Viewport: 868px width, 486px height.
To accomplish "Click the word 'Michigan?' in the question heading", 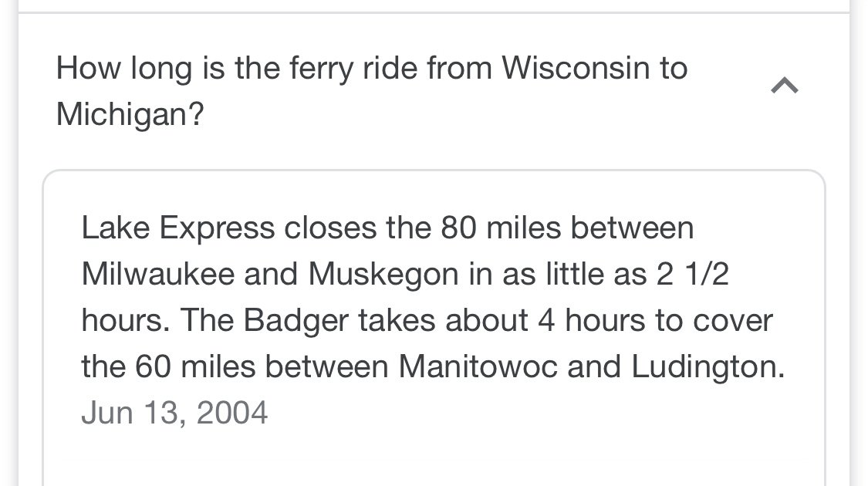I will (x=130, y=115).
